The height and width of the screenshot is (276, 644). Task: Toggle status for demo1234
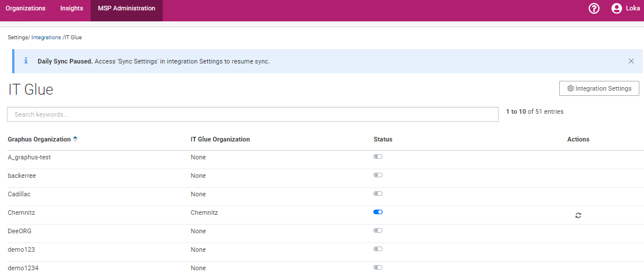pos(378,267)
